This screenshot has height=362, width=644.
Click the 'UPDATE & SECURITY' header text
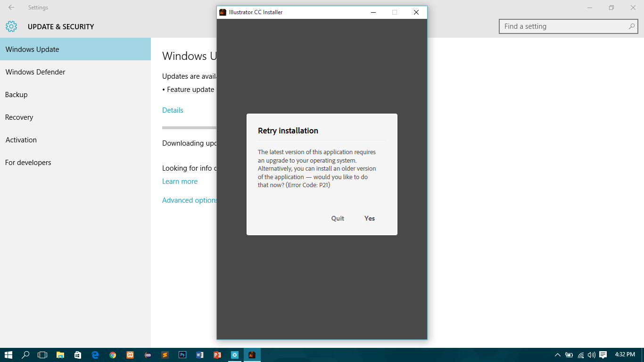pos(61,27)
